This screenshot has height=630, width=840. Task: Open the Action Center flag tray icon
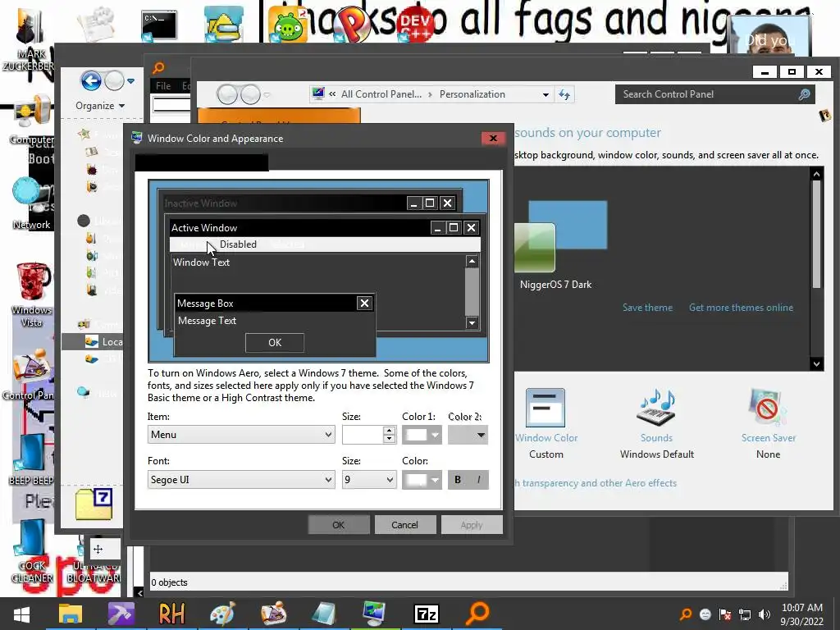[725, 614]
